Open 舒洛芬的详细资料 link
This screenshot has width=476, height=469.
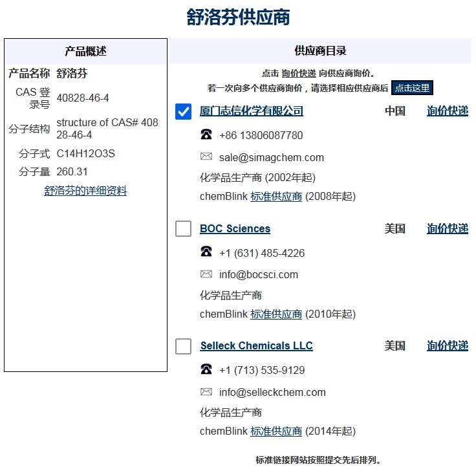coord(85,191)
